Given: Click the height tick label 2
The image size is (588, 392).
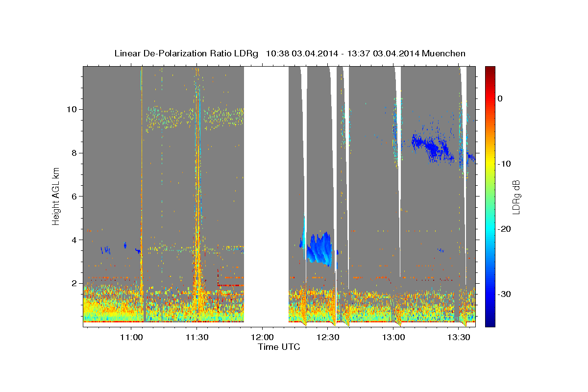Looking at the screenshot, I should (x=73, y=283).
